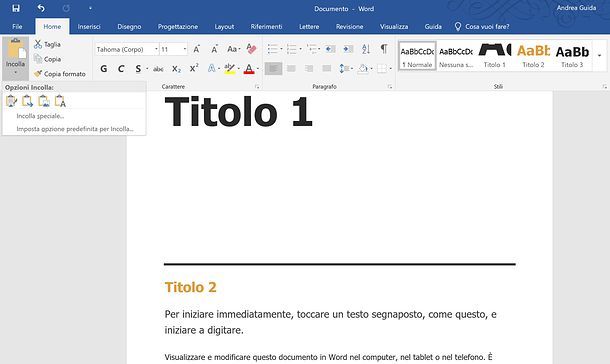Click the decrease indent icon
Viewport: 610px width, 364px height.
(330, 49)
